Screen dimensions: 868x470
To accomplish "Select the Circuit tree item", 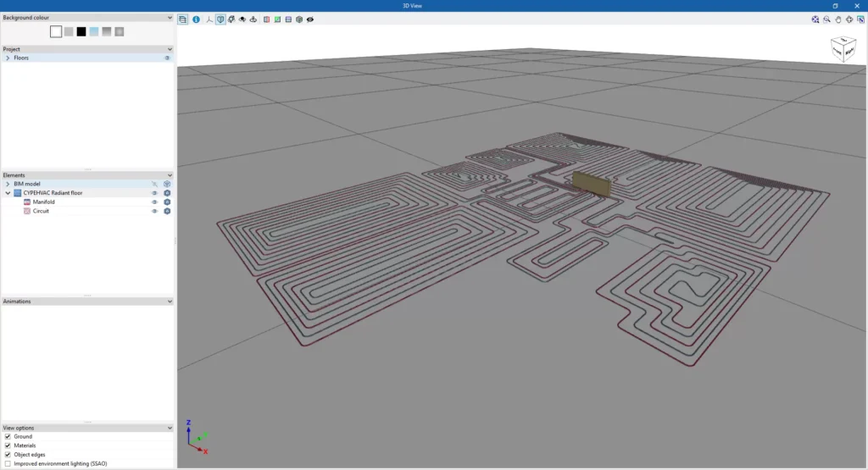I will pos(41,211).
